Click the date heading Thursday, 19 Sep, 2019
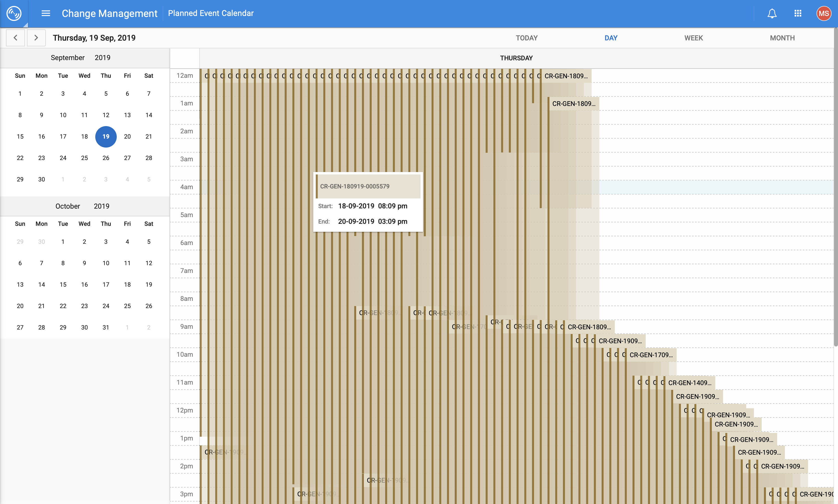 (94, 38)
